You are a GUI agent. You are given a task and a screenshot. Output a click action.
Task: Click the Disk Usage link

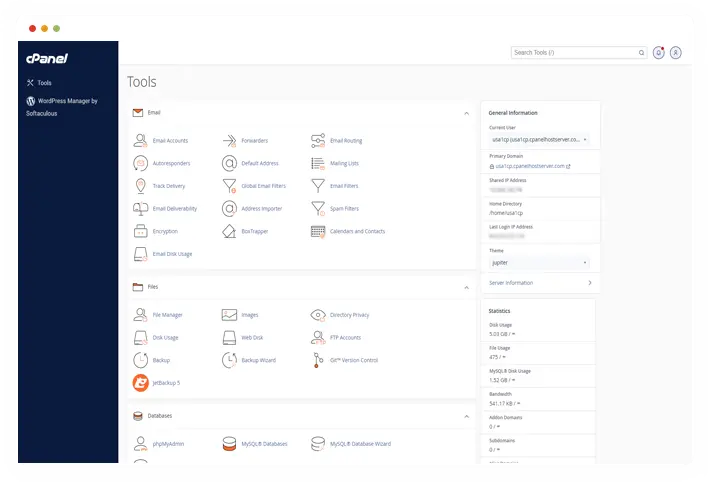click(165, 337)
